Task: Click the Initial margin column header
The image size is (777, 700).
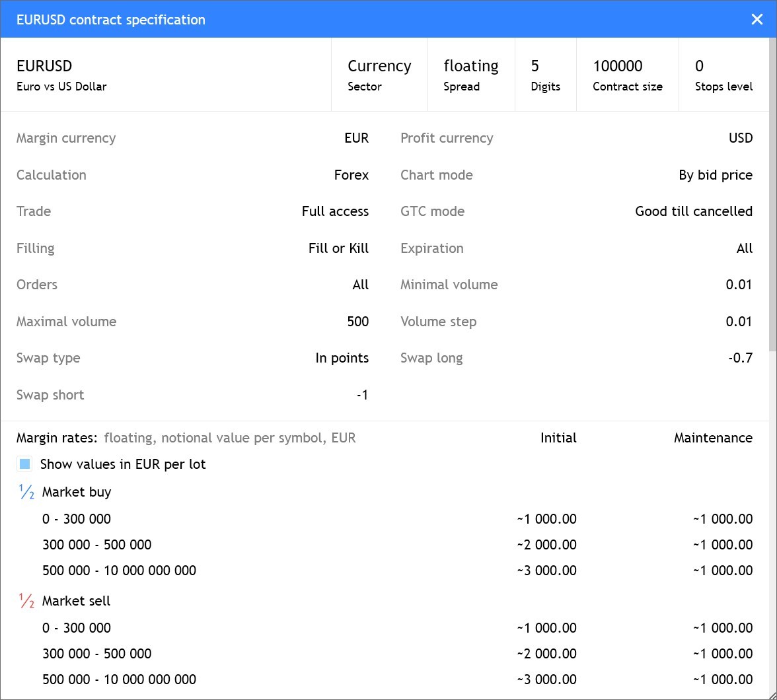Action: click(558, 438)
